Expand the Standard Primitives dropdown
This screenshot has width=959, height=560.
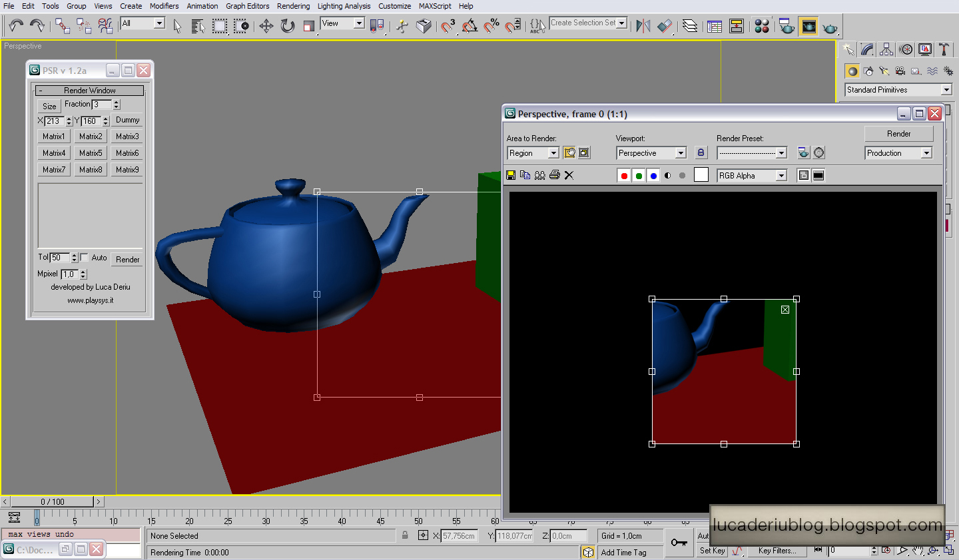898,89
